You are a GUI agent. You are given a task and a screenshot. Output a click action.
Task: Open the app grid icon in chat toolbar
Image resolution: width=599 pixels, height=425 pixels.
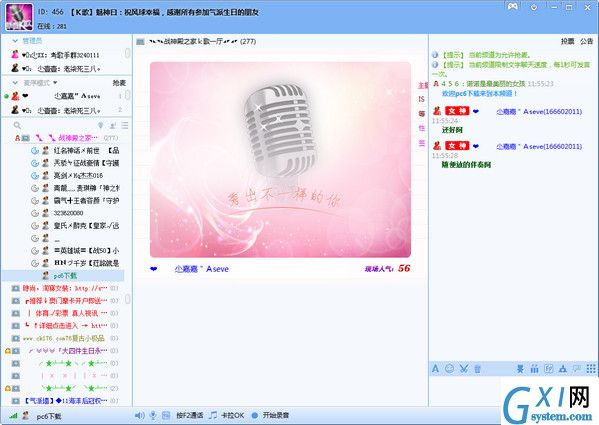[591, 368]
